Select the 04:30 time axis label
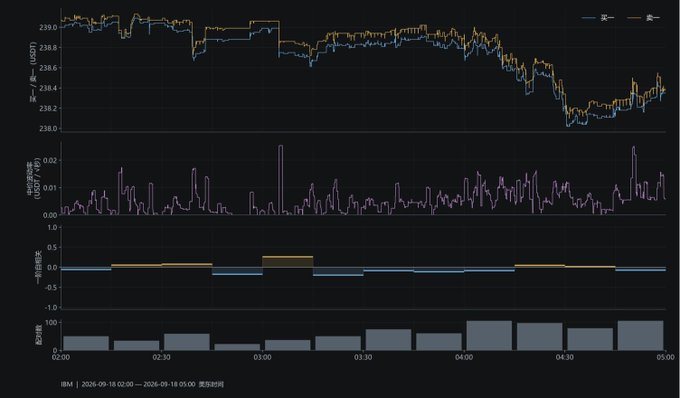This screenshot has width=680, height=398. point(564,357)
